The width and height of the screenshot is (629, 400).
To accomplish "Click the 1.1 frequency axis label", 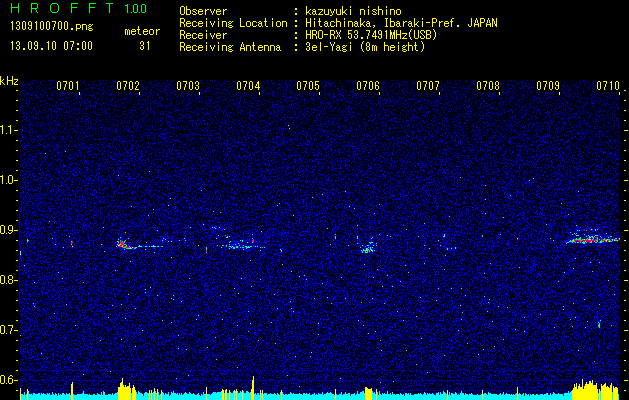I will [x=9, y=130].
